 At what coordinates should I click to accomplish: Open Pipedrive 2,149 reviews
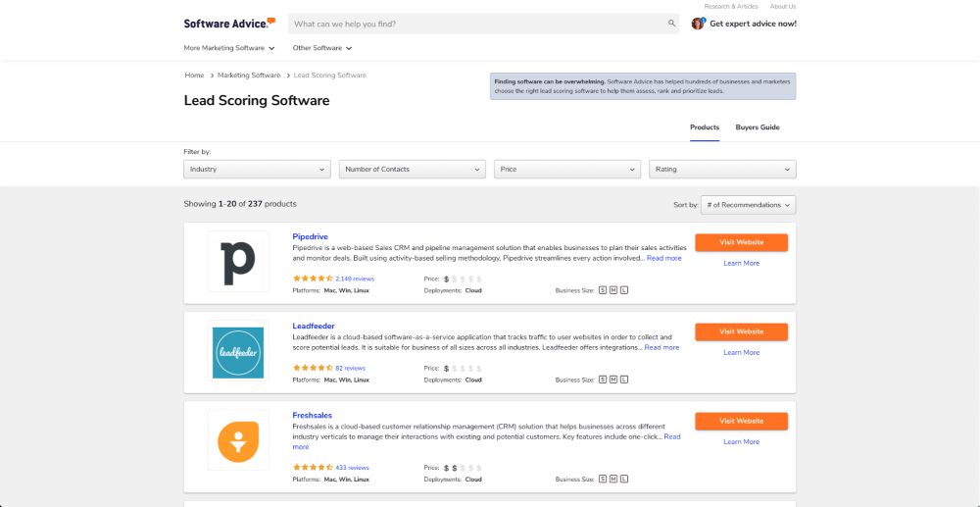pyautogui.click(x=355, y=279)
